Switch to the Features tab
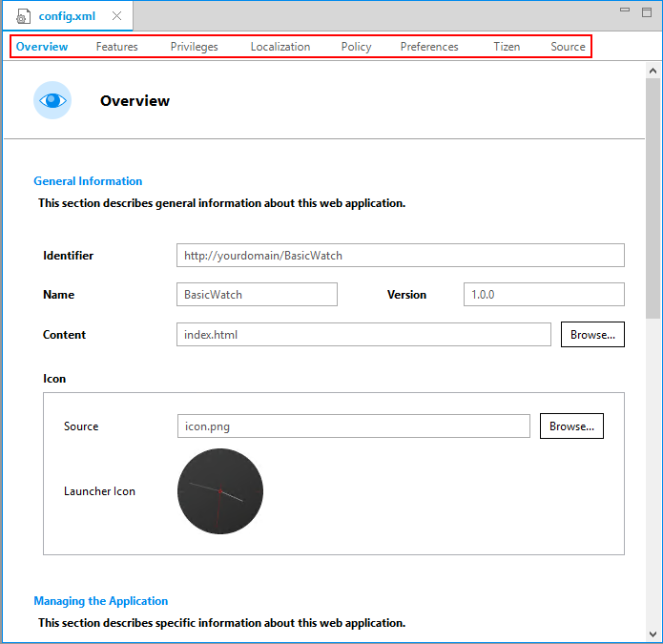The height and width of the screenshot is (644, 663). coord(116,47)
